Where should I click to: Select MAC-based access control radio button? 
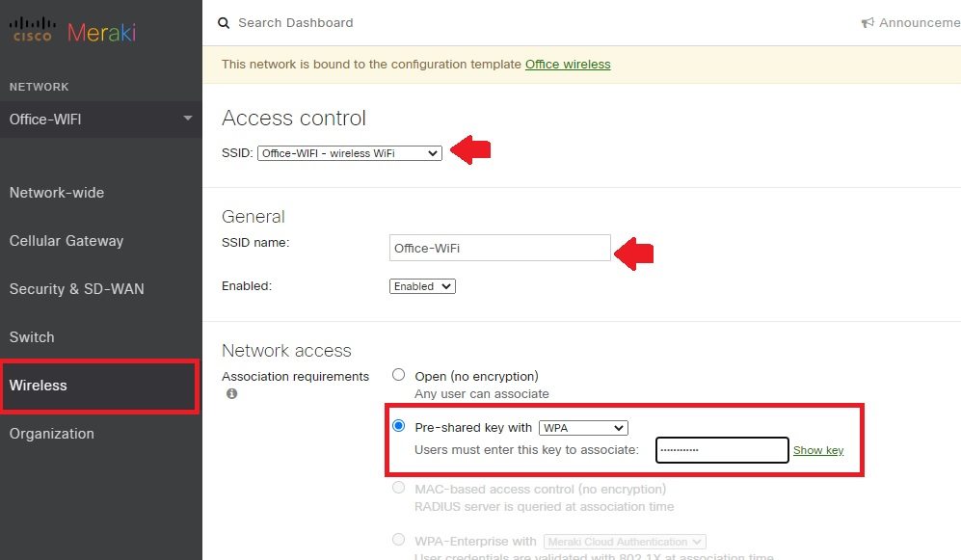pyautogui.click(x=399, y=488)
